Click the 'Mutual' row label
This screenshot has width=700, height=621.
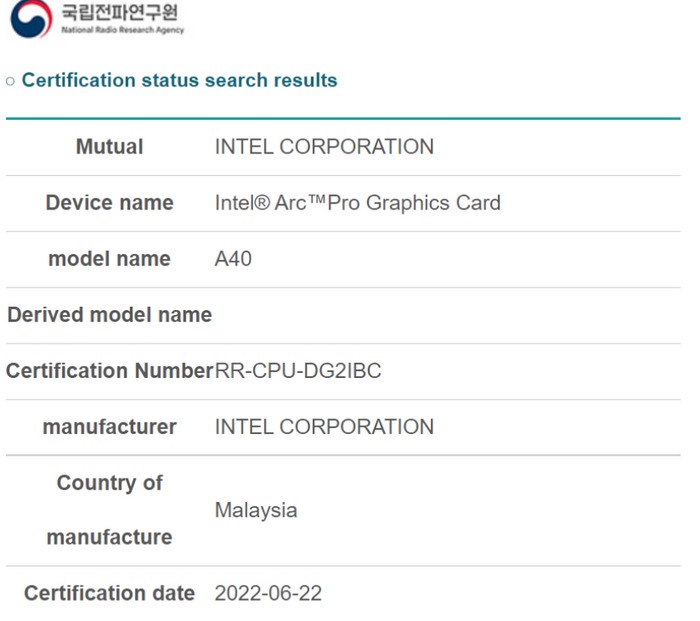tap(109, 147)
